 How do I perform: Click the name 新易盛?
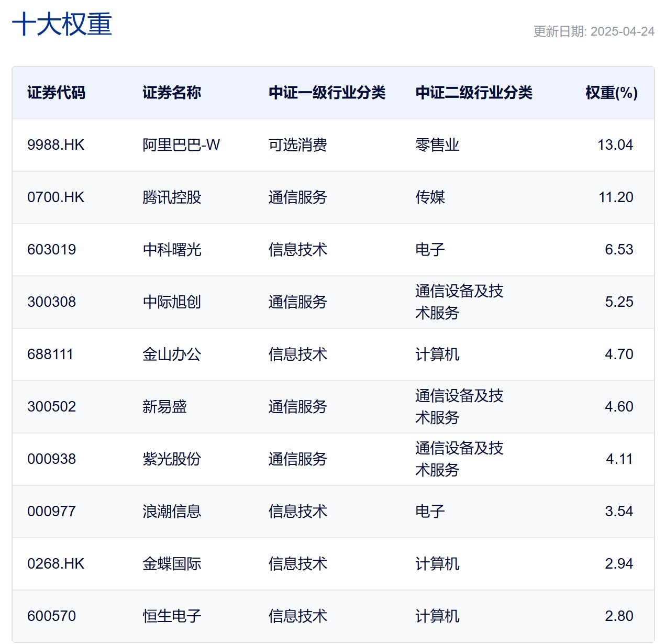(164, 407)
